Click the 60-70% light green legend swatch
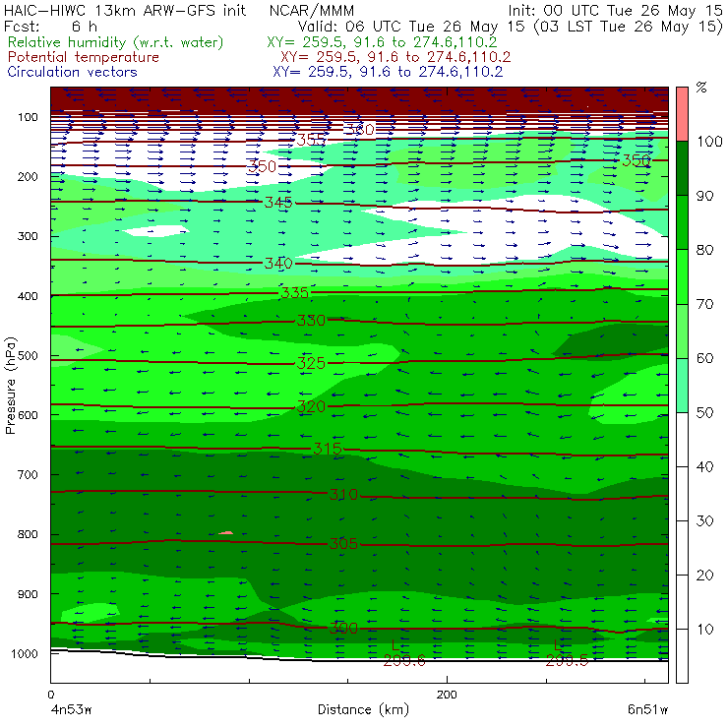The height and width of the screenshot is (728, 728). click(x=682, y=331)
